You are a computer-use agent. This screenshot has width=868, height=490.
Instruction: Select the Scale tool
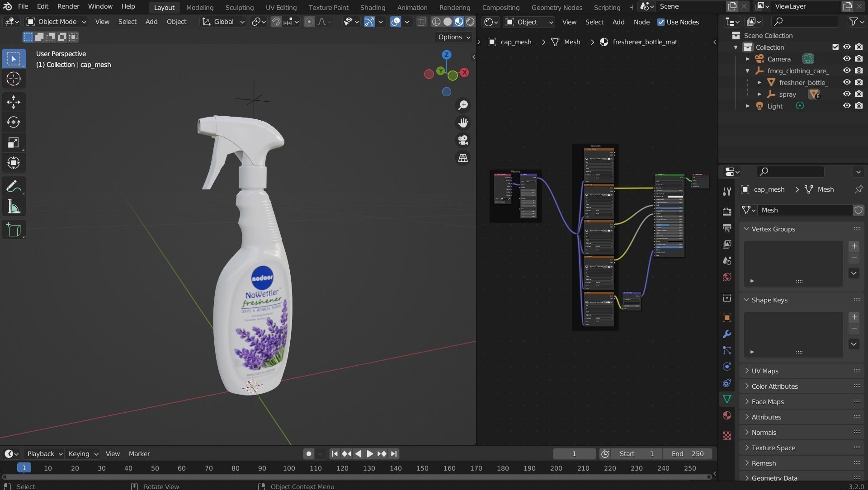tap(14, 143)
